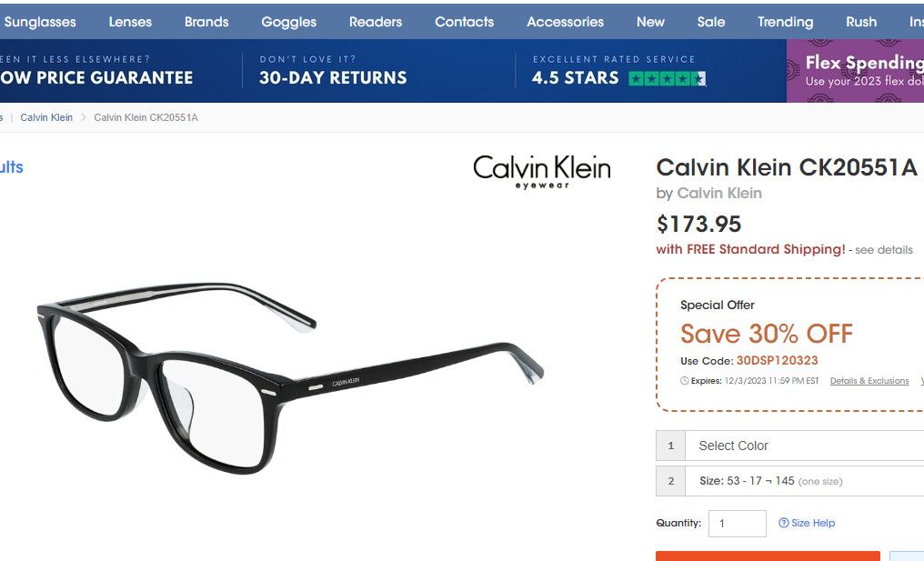Click the Flex Spending promo banner

(x=859, y=71)
